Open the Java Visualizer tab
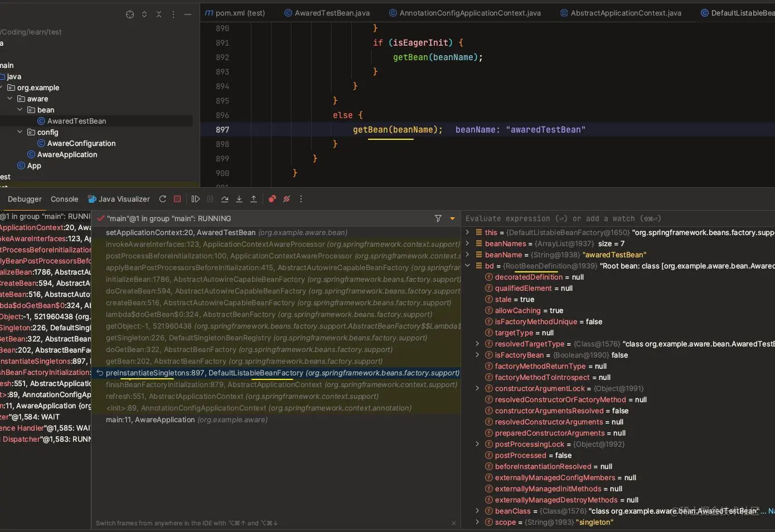 [x=119, y=199]
